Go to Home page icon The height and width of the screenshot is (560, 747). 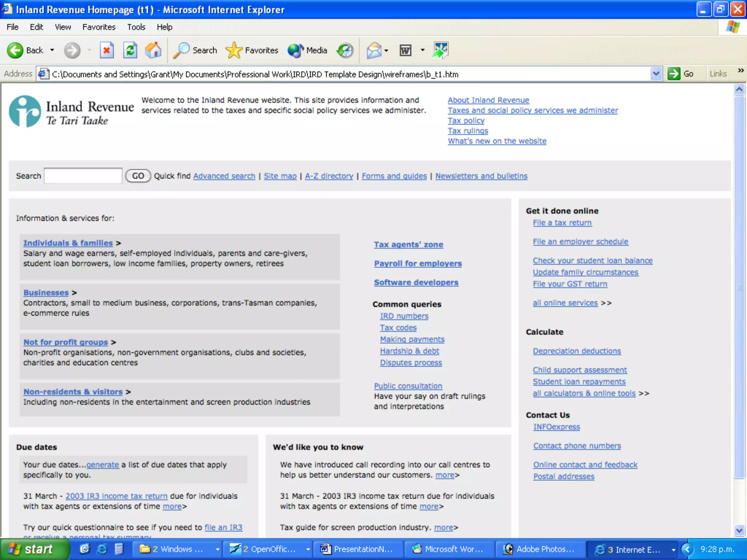click(x=153, y=50)
